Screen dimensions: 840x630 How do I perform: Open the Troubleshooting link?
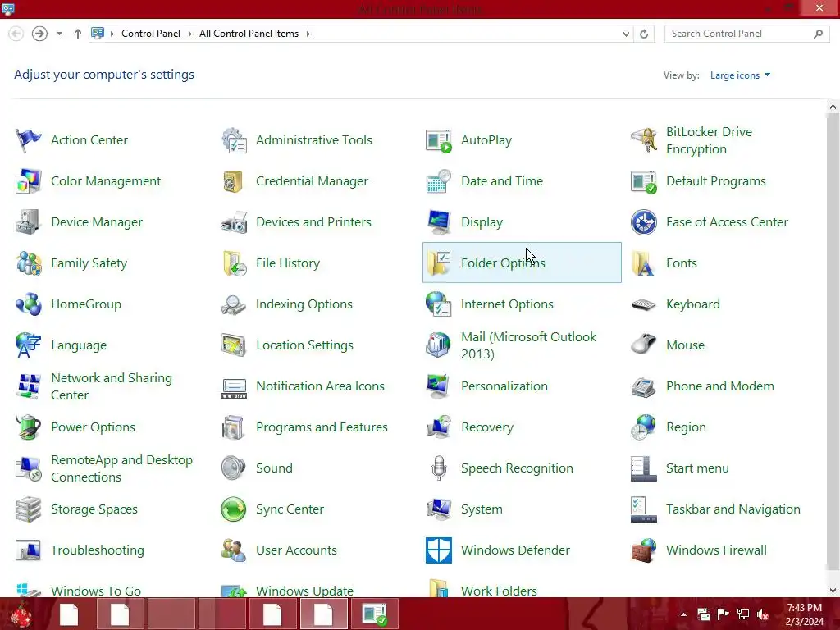98,550
